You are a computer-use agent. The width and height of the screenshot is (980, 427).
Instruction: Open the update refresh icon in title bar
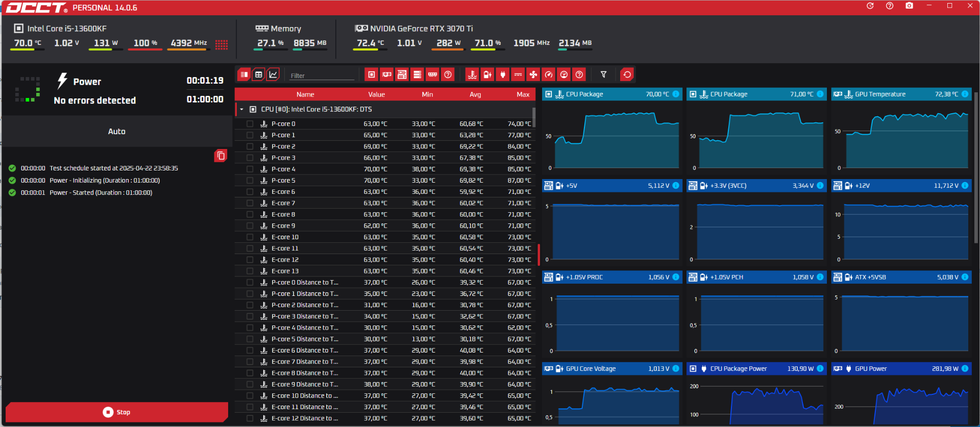point(870,6)
